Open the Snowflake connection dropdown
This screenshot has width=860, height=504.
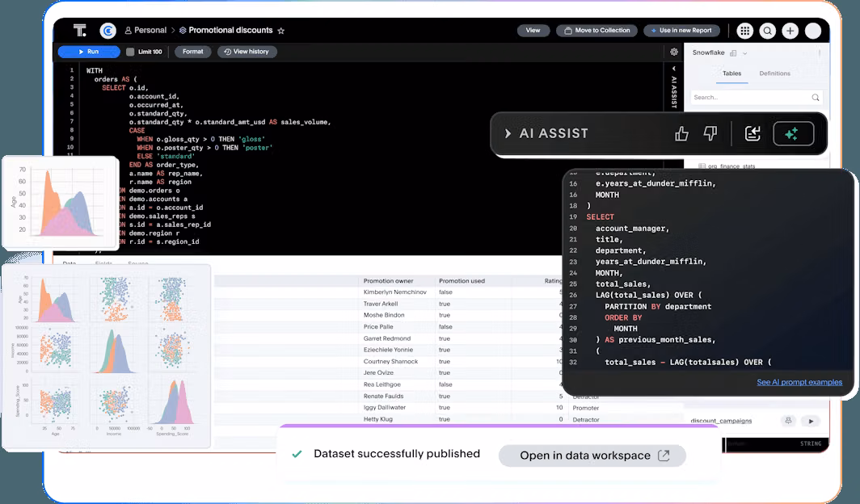point(744,52)
